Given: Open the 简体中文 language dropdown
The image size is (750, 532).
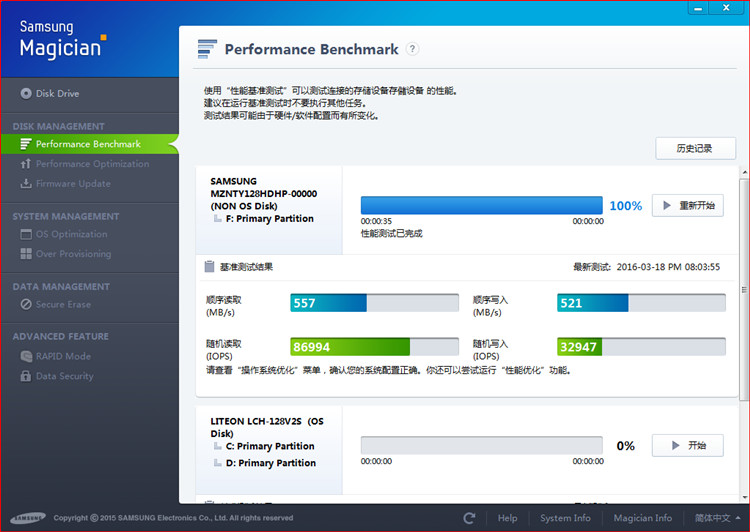Looking at the screenshot, I should 717,518.
